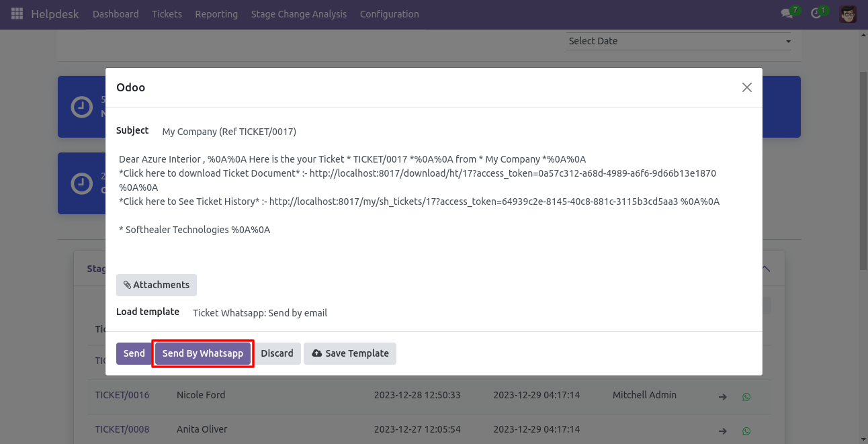This screenshot has width=868, height=444.
Task: Collapse the stage panel chevron
Action: pos(766,269)
